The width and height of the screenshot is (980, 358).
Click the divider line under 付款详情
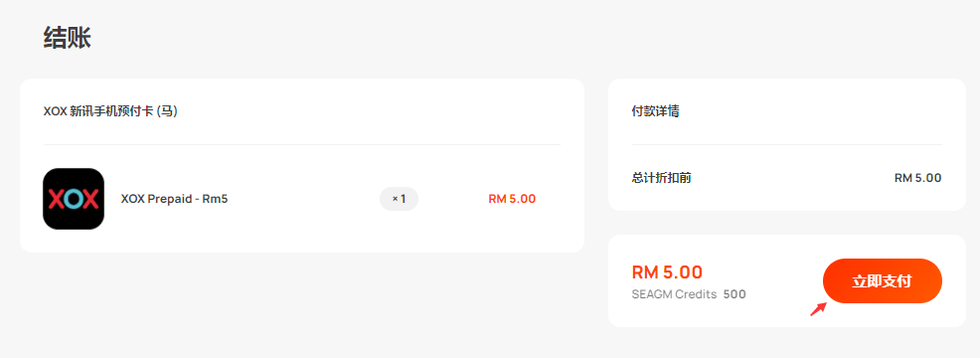(x=787, y=144)
